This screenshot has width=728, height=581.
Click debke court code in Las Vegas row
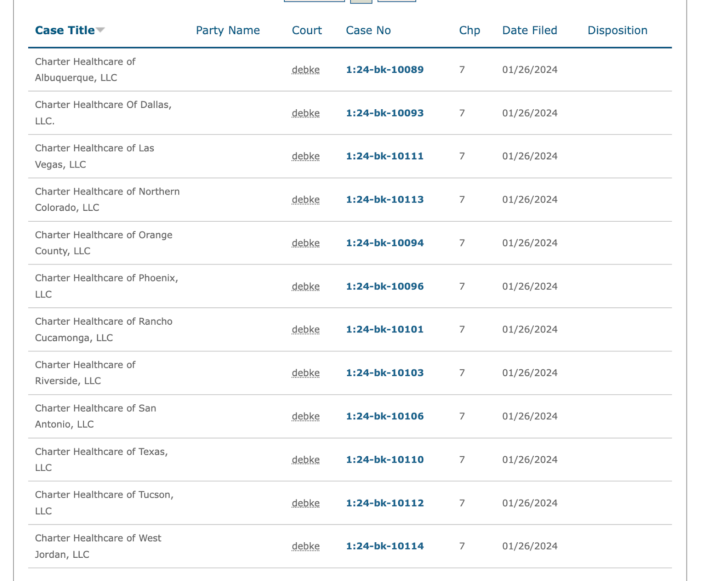click(306, 156)
